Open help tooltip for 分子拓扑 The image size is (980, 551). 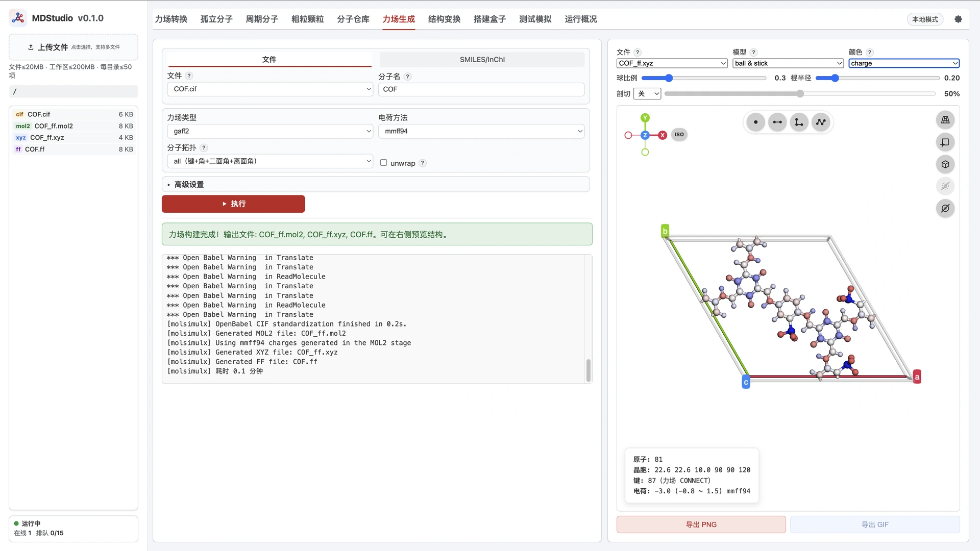[204, 148]
